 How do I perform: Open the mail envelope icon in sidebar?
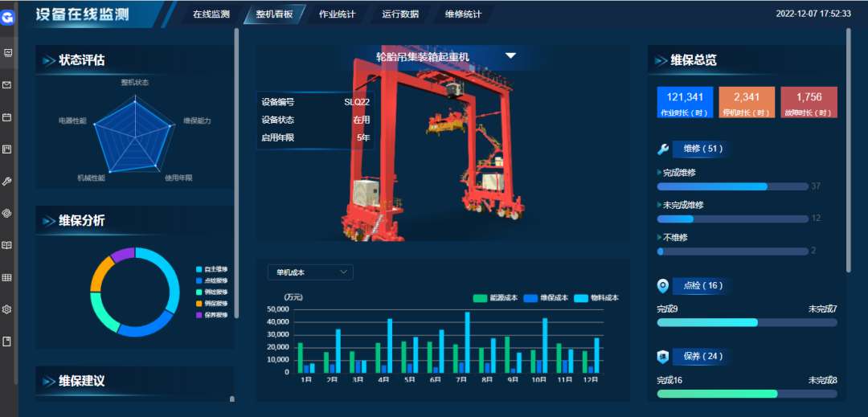tap(7, 85)
